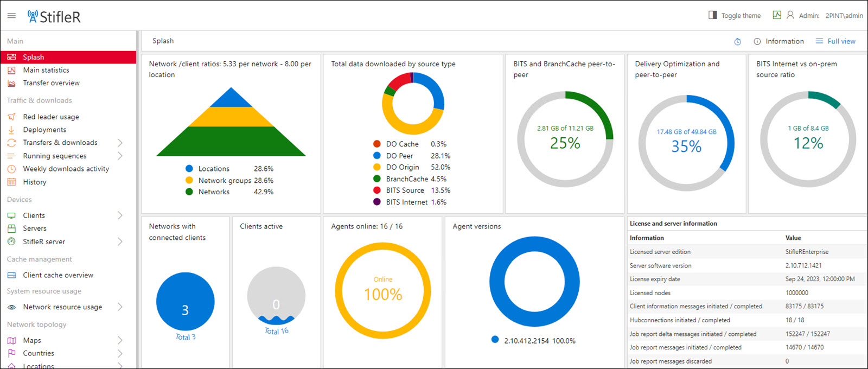Click the blue Locations legend swatch
This screenshot has width=868, height=369.
189,169
